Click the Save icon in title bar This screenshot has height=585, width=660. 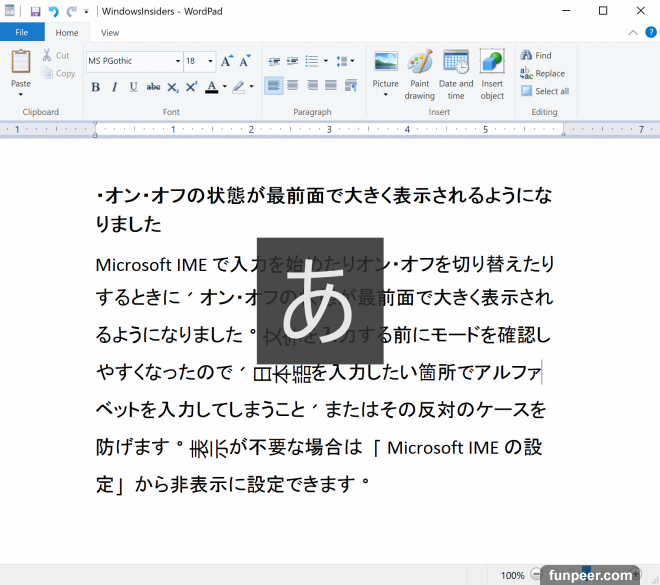35,11
